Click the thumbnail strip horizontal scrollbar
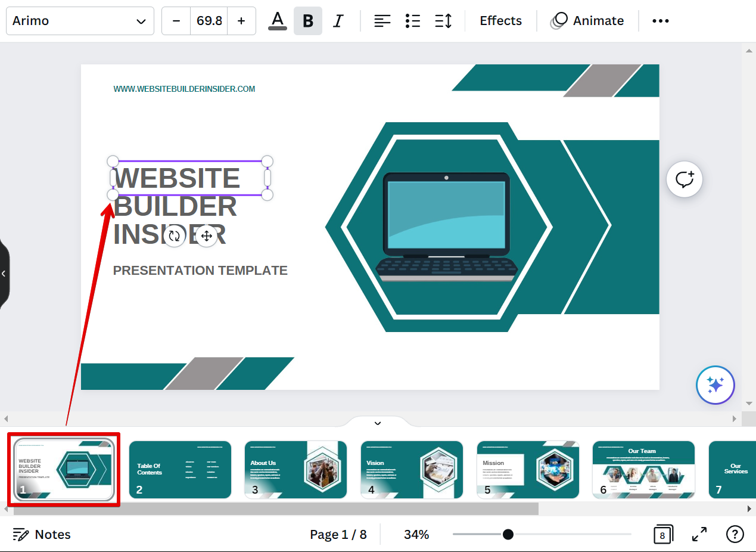Image resolution: width=756 pixels, height=552 pixels. [x=276, y=508]
